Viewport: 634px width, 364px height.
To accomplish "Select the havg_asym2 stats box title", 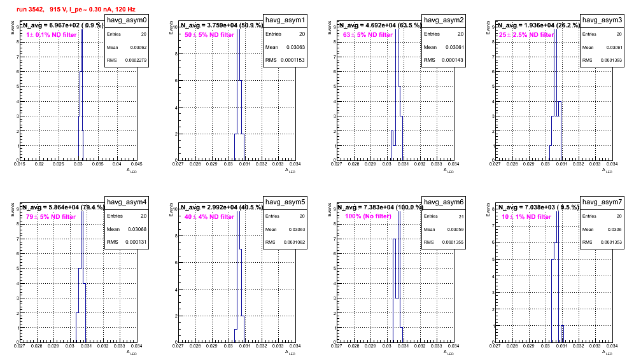I will click(x=444, y=20).
